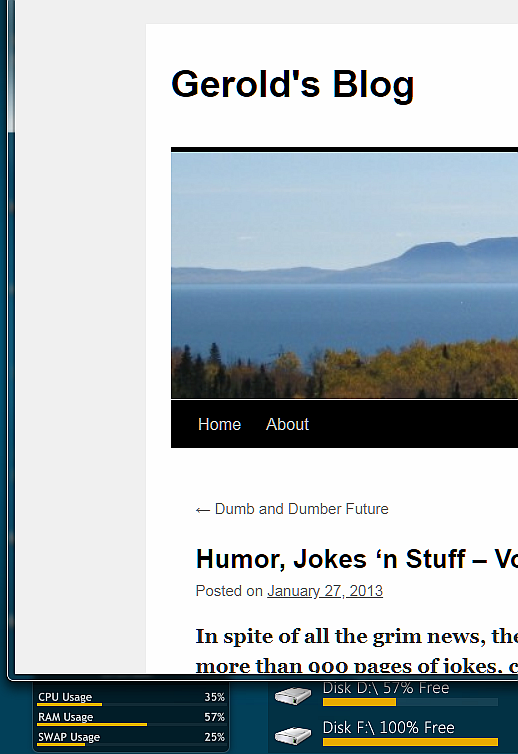Viewport: 518px width, 754px height.
Task: Open the January 27, 2013 date link
Action: tap(325, 591)
